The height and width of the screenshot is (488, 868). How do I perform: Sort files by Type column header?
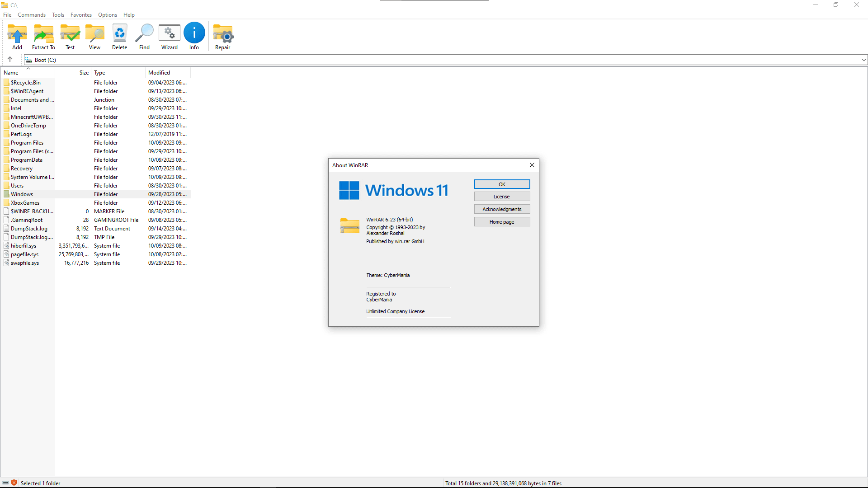[x=118, y=72]
